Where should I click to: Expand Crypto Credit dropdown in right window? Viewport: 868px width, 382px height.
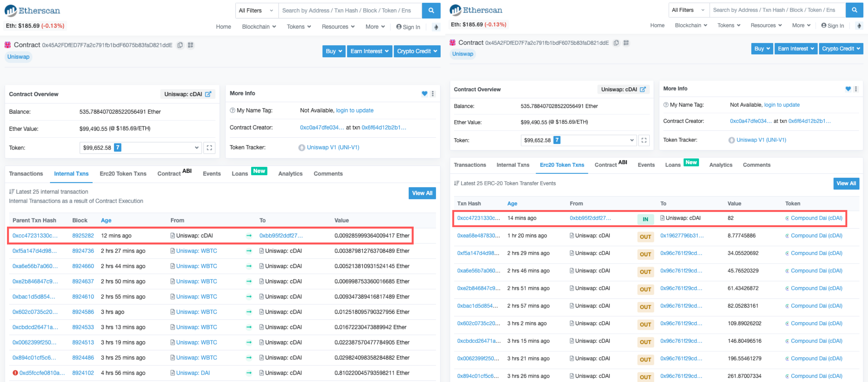point(841,49)
